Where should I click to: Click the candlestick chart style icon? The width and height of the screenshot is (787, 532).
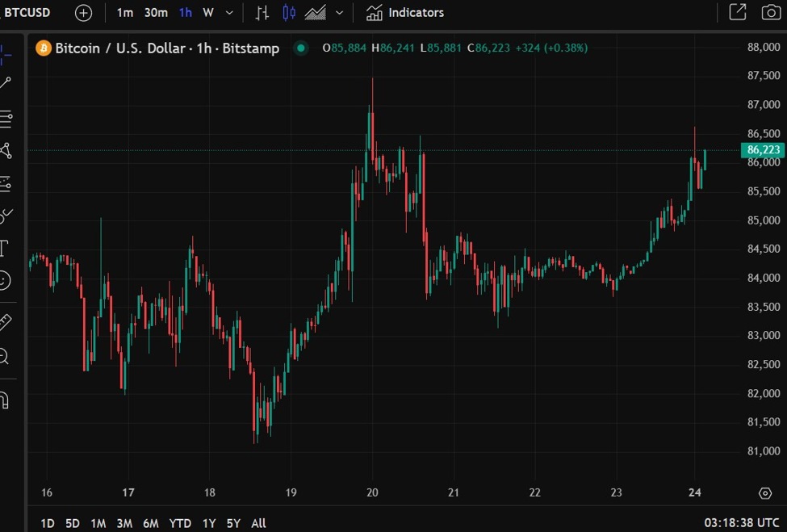289,12
